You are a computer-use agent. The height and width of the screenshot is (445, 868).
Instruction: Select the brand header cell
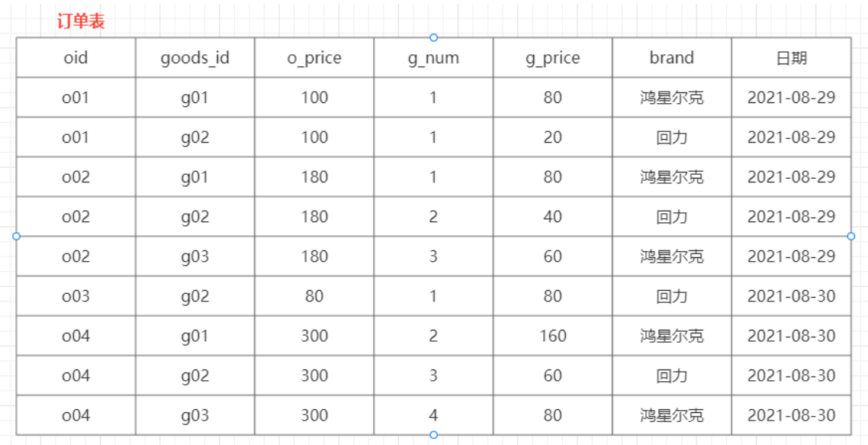(x=672, y=58)
